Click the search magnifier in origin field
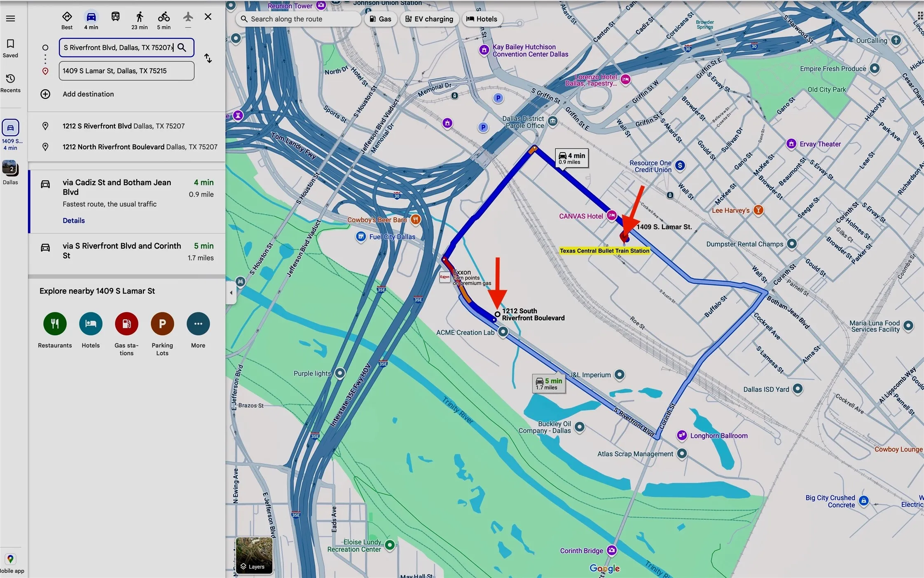The height and width of the screenshot is (578, 924). coord(182,47)
